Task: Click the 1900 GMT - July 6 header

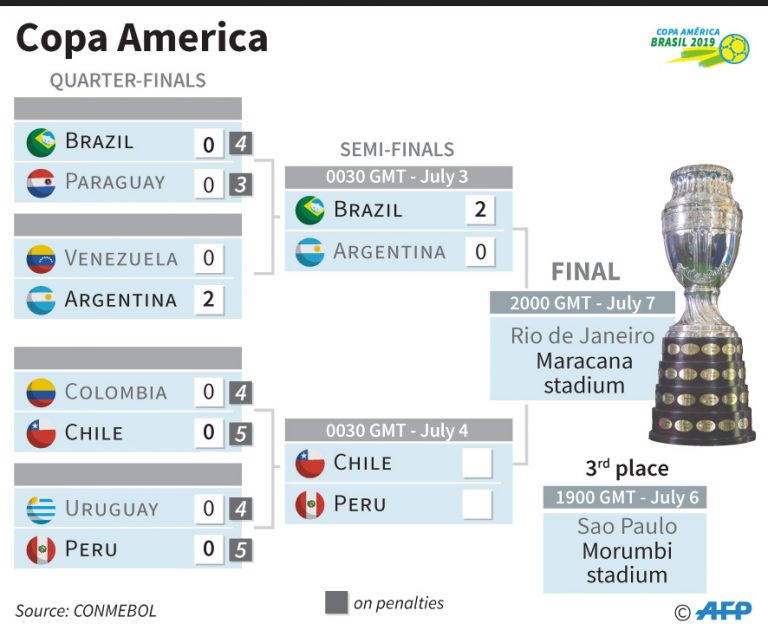Action: point(624,497)
